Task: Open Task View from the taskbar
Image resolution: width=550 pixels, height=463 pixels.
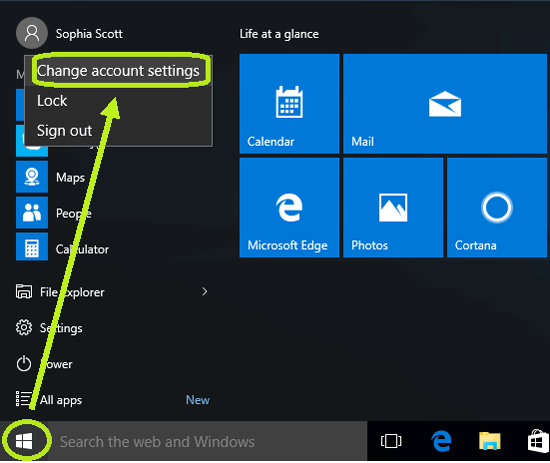Action: coord(391,441)
